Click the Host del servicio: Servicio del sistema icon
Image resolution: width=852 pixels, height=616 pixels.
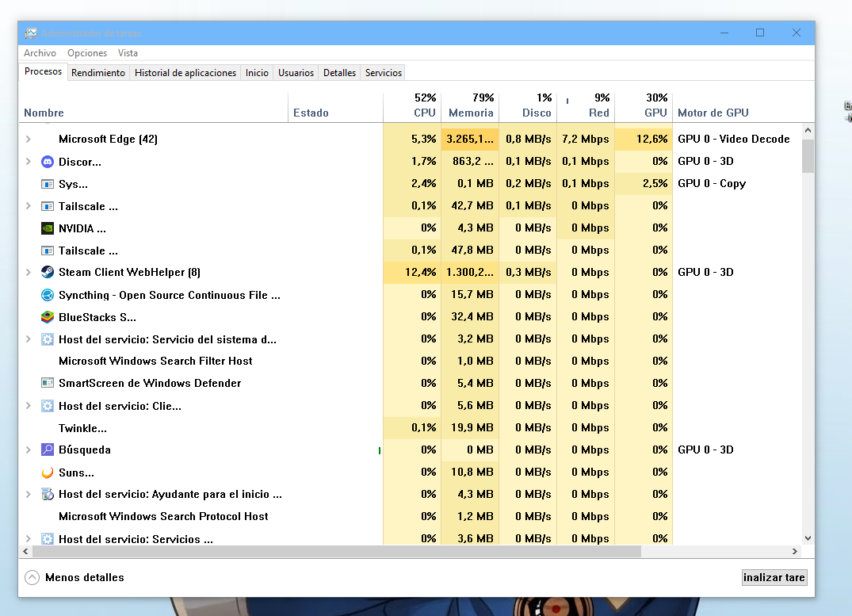(48, 339)
